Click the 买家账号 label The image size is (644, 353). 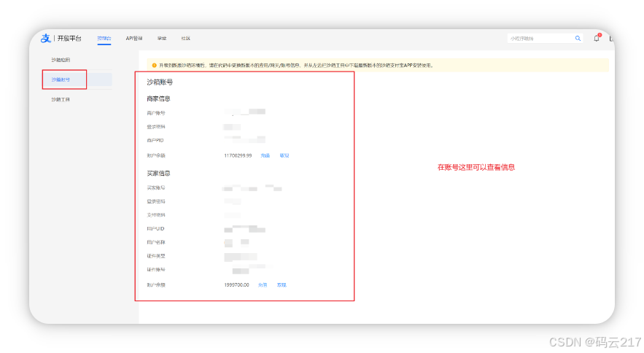tap(156, 187)
